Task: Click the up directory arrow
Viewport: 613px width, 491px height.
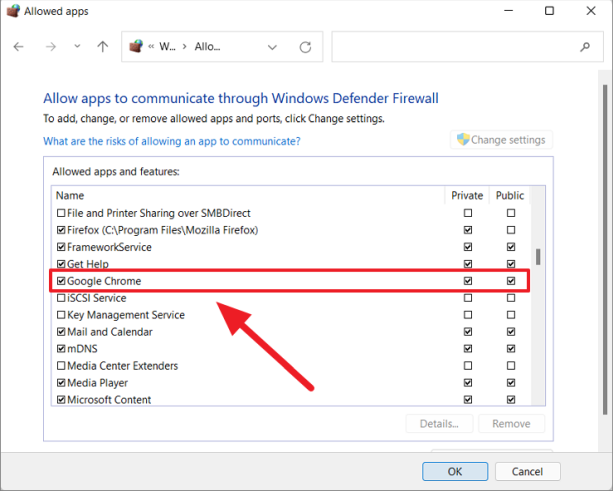Action: click(103, 47)
